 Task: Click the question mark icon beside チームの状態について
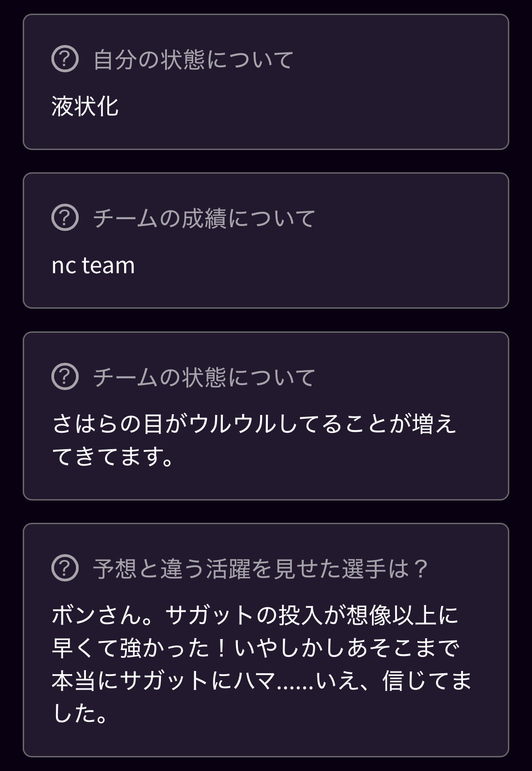[65, 377]
